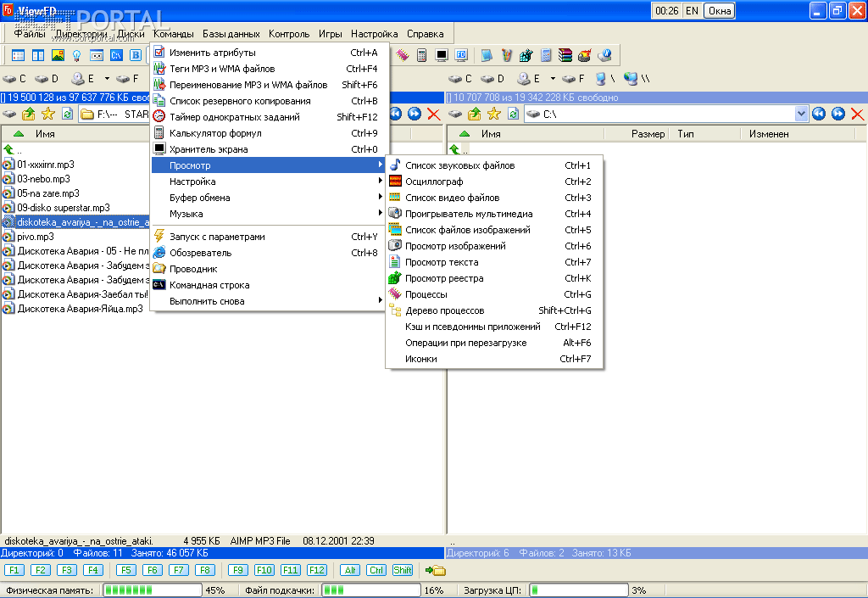Click the disc drive with globe toolbar icon
868x598 pixels.
(x=604, y=55)
